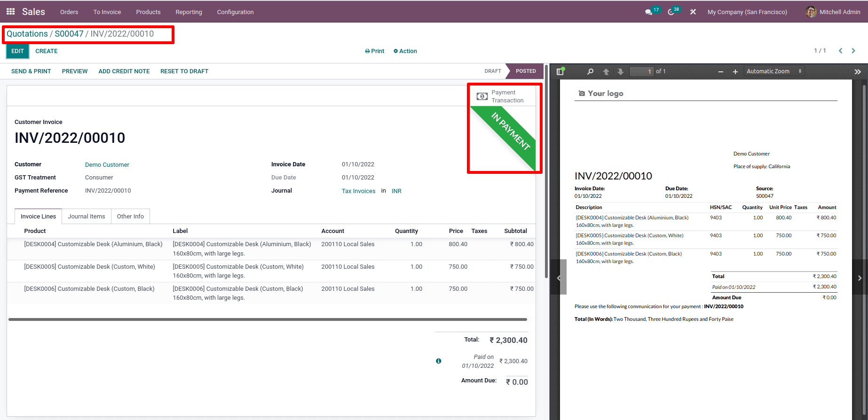Open the Products menu
Viewport: 868px width, 420px height.
click(x=148, y=12)
